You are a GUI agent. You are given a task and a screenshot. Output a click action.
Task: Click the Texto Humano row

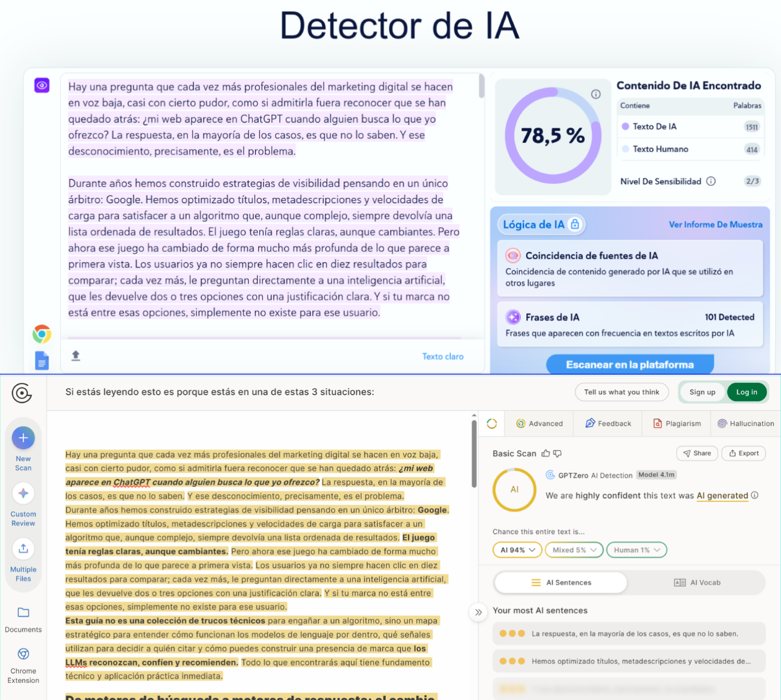tap(691, 149)
